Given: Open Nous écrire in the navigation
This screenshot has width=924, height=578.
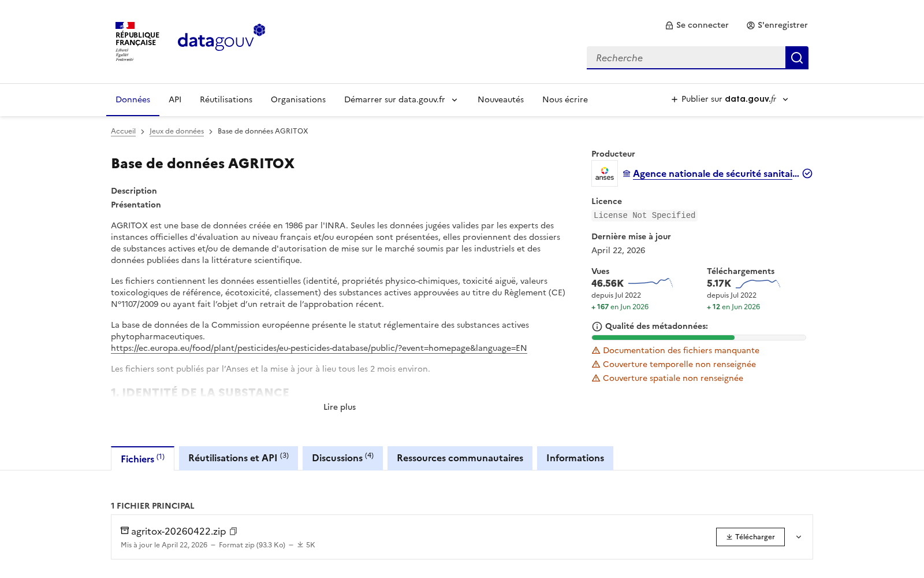Looking at the screenshot, I should (565, 99).
